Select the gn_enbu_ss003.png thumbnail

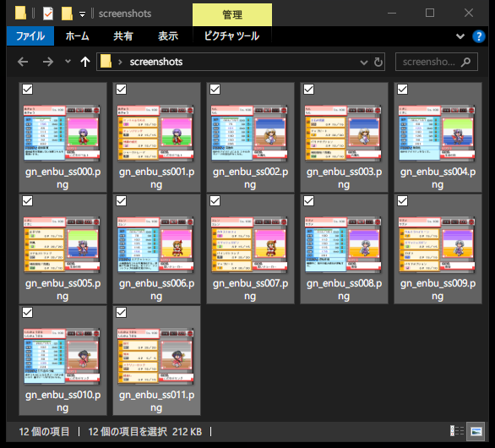click(x=343, y=133)
